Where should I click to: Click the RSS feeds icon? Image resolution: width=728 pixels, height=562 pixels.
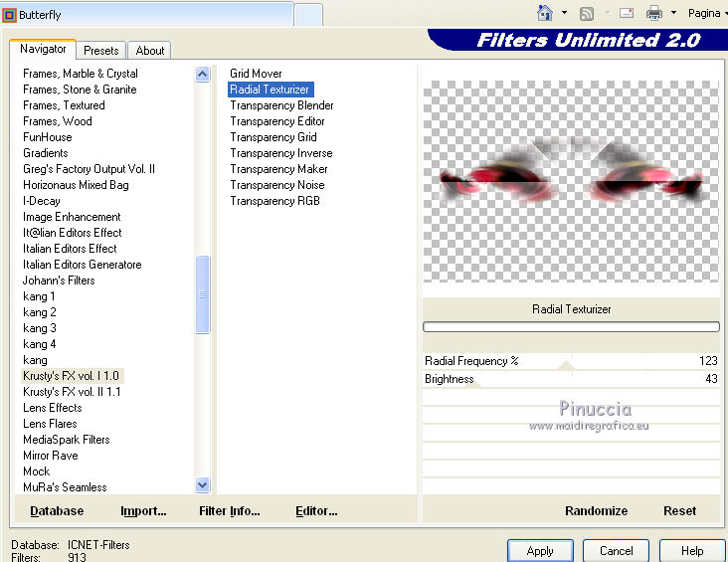click(587, 14)
